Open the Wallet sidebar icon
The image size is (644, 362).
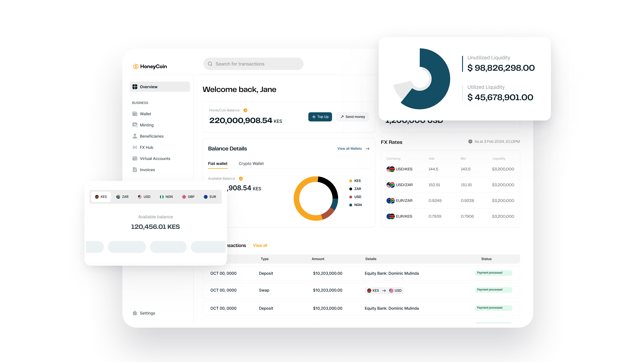click(x=135, y=114)
